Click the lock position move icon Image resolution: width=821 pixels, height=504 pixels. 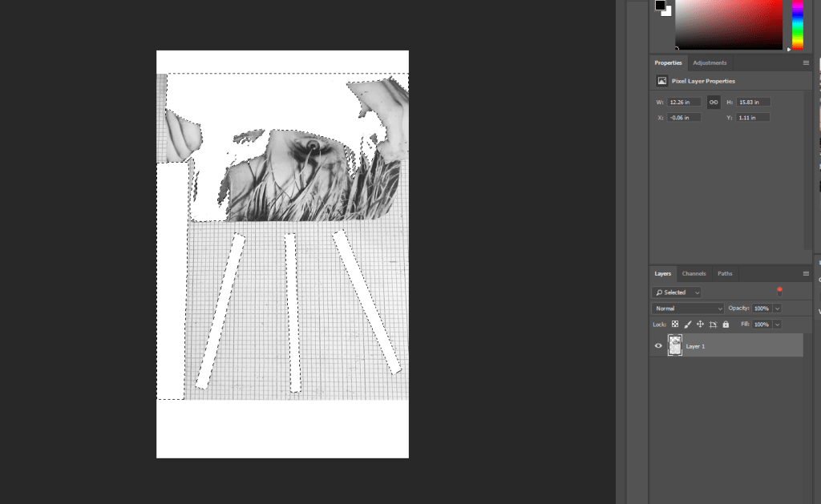point(701,325)
